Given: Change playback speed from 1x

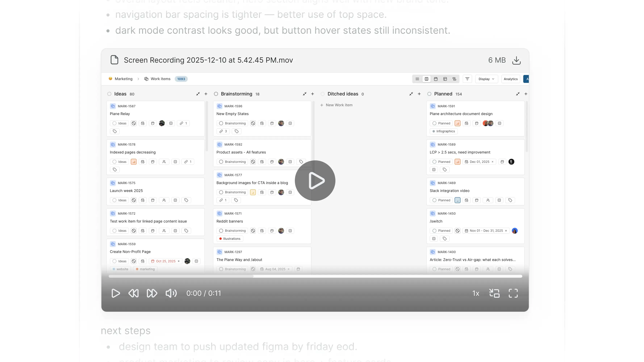Looking at the screenshot, I should pyautogui.click(x=476, y=293).
